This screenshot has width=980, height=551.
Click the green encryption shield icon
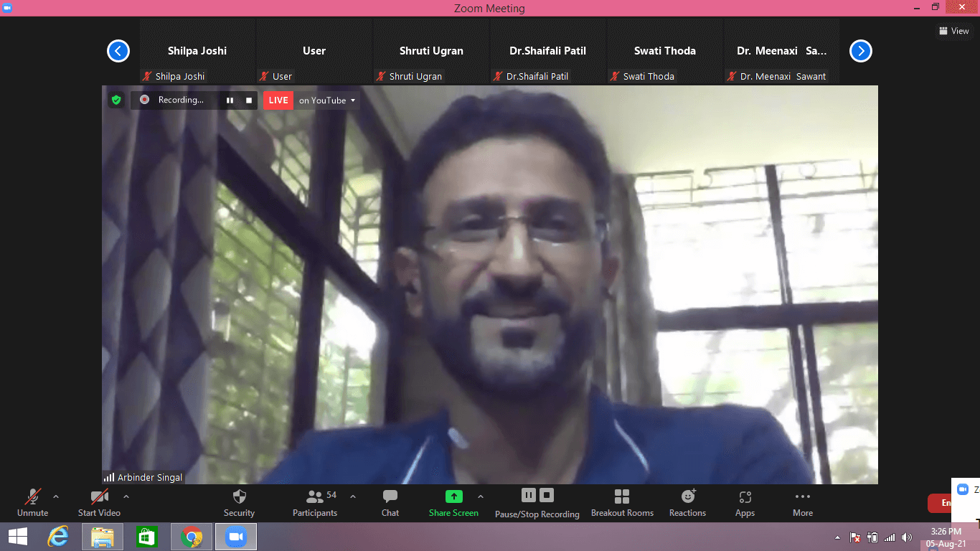coord(116,100)
